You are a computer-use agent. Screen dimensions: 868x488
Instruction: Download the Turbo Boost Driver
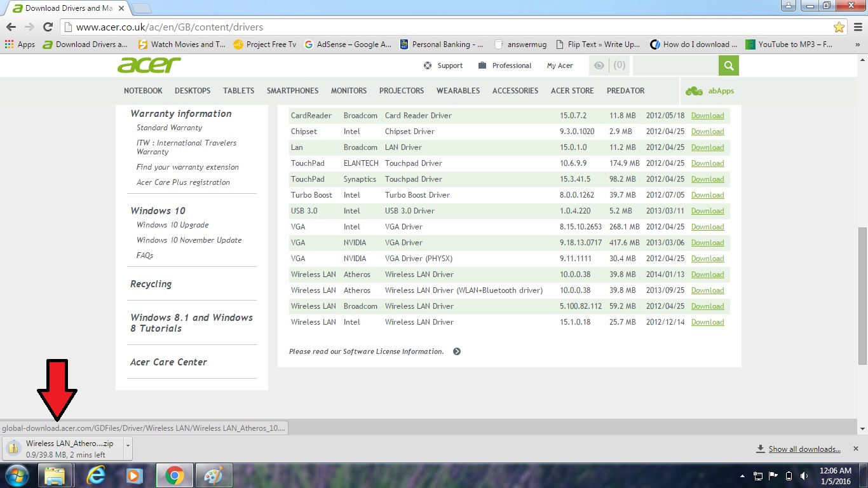click(707, 195)
